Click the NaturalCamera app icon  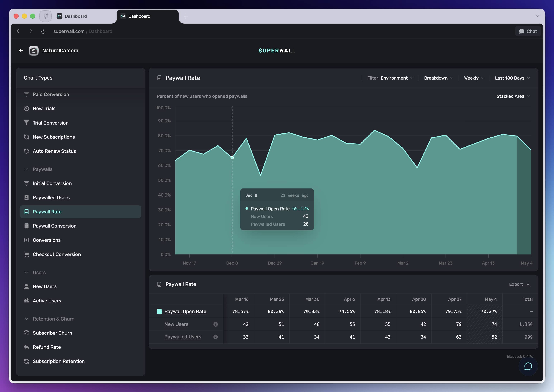click(34, 51)
